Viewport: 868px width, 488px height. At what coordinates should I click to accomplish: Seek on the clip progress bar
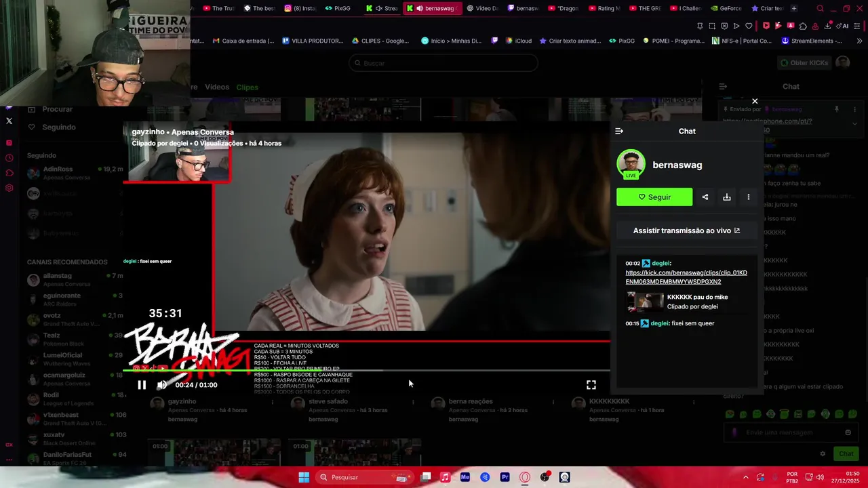(x=366, y=371)
